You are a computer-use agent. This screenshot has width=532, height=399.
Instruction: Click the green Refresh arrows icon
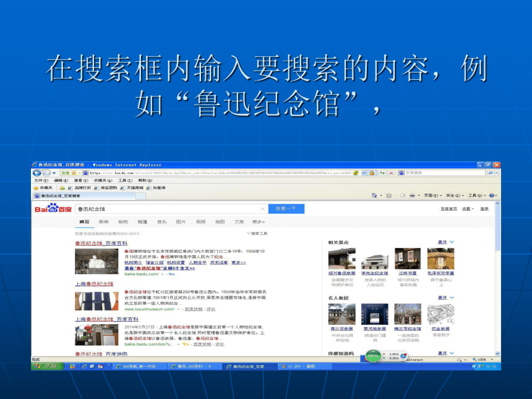coord(382,173)
